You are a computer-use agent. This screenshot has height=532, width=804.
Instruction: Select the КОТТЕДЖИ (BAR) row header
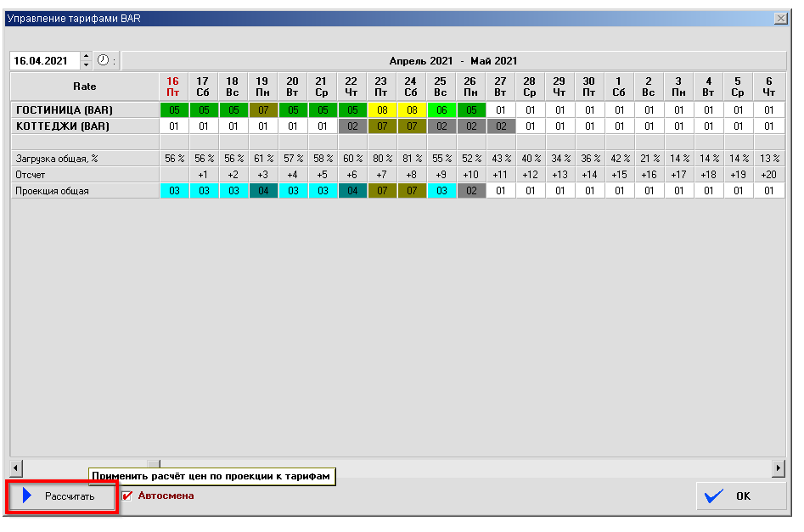click(84, 126)
